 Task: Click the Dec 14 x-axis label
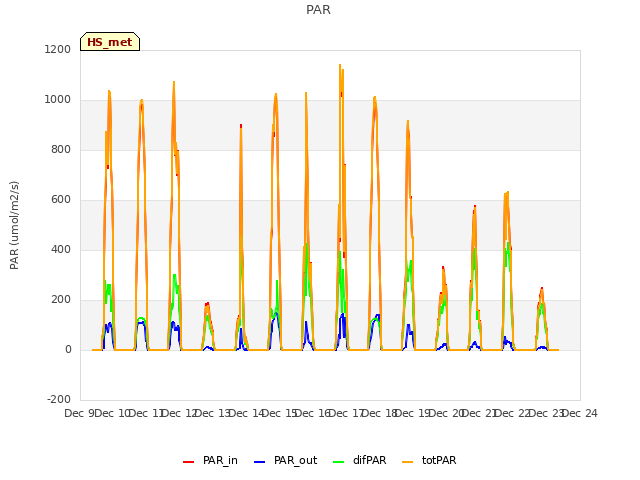(246, 413)
